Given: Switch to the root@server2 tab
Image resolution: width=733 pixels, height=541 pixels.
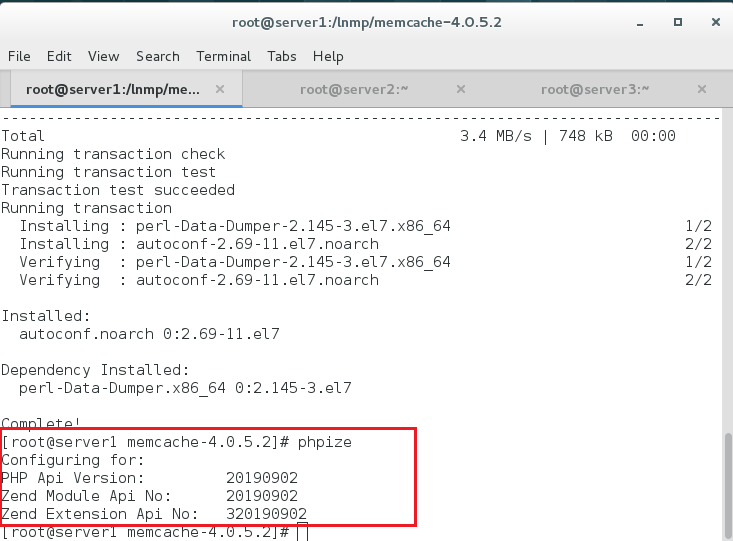Looking at the screenshot, I should tap(354, 89).
